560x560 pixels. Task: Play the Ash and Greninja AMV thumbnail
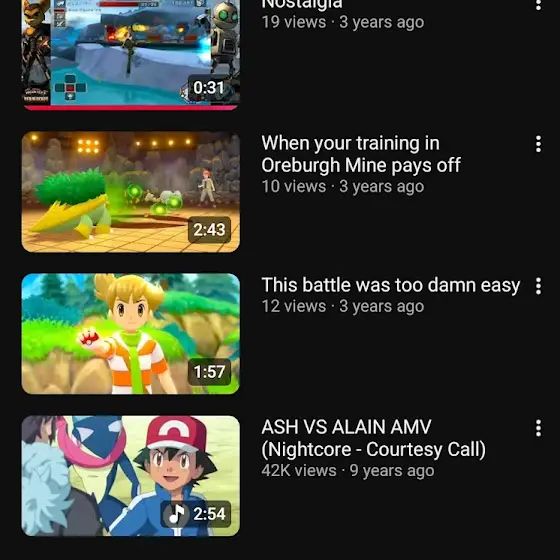coord(131,476)
